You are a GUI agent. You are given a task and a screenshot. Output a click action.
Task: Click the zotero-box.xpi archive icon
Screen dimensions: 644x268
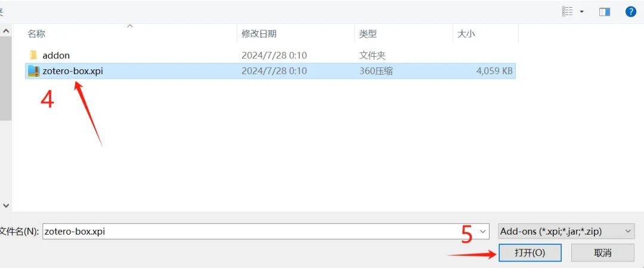[33, 70]
